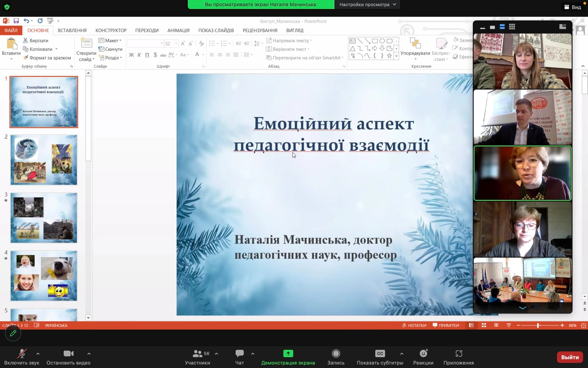
Task: Switch to reading view icon in status bar
Action: point(496,325)
